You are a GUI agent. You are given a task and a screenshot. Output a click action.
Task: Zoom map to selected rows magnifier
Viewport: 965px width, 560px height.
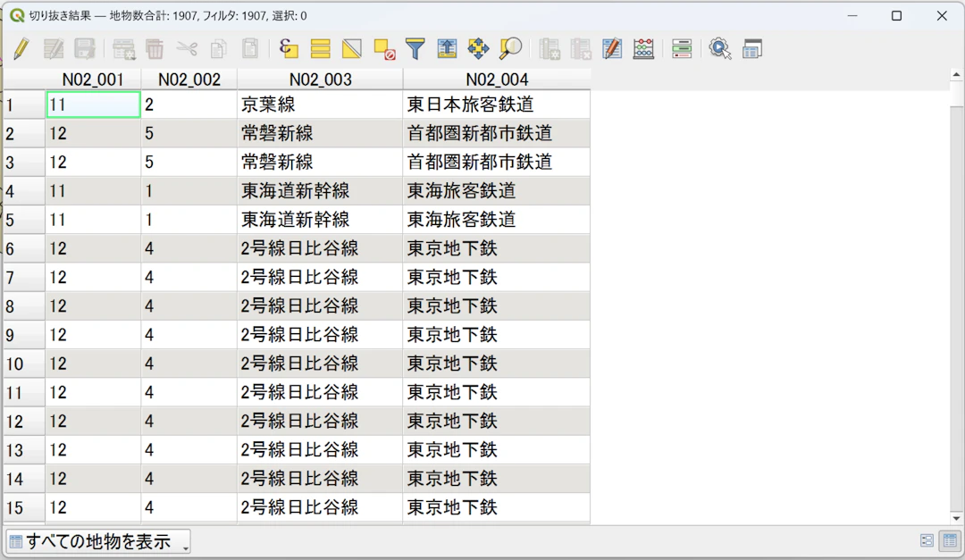coord(510,48)
